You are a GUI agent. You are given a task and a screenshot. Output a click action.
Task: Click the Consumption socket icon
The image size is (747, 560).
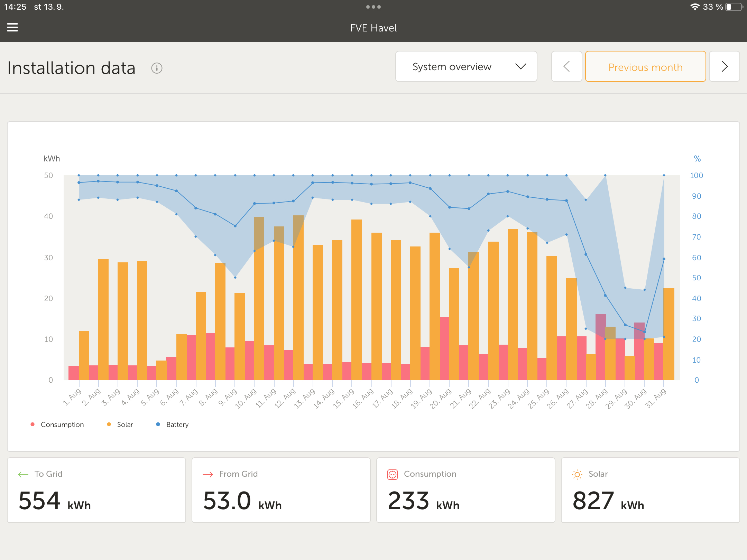click(393, 475)
